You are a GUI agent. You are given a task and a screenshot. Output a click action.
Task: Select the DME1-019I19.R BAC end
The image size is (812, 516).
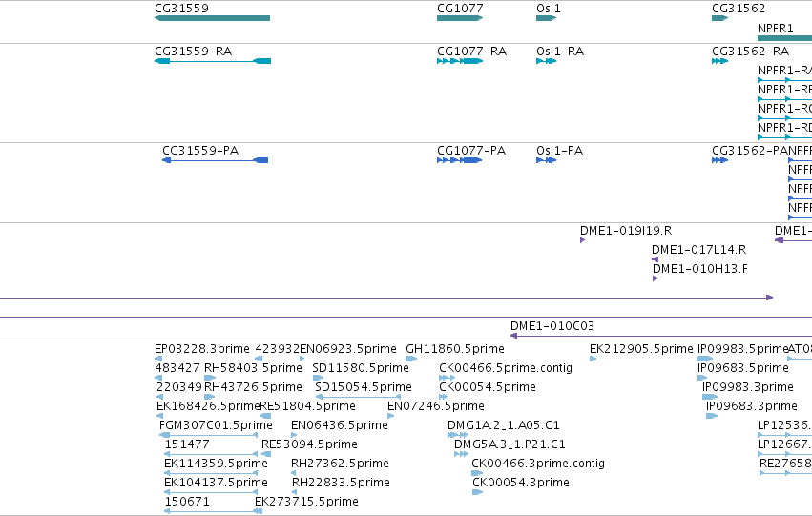pyautogui.click(x=583, y=240)
